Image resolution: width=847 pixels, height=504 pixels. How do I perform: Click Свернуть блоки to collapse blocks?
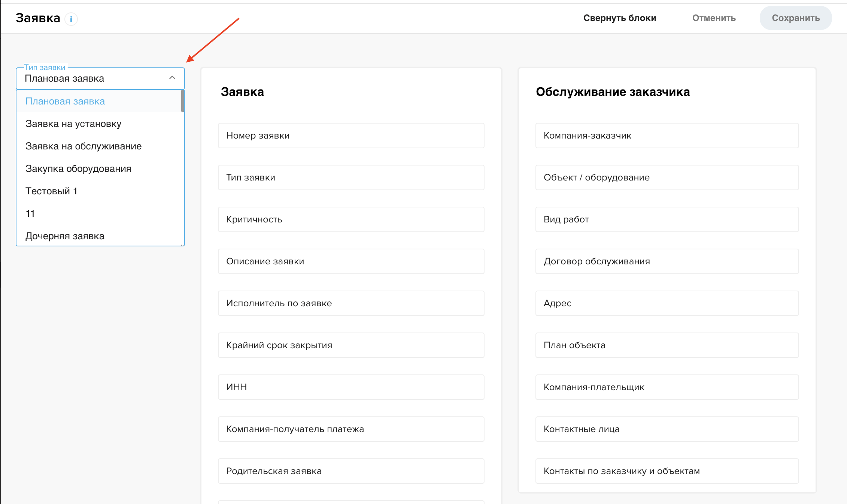[619, 18]
